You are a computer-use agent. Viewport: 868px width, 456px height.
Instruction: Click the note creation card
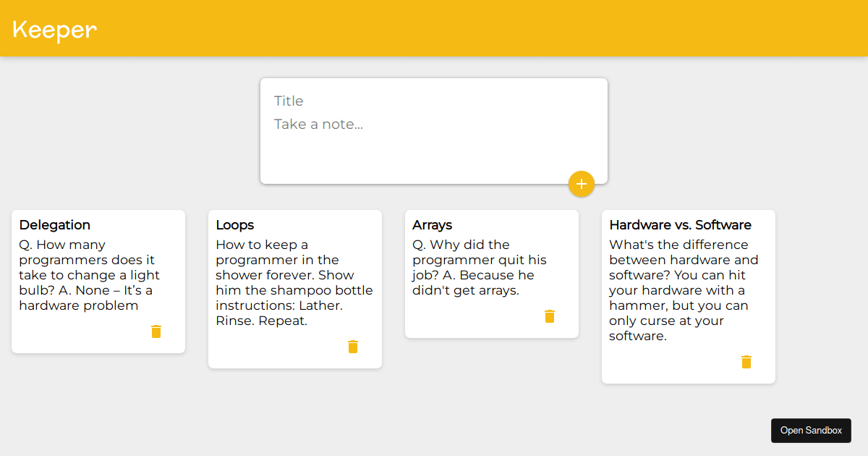(x=434, y=130)
